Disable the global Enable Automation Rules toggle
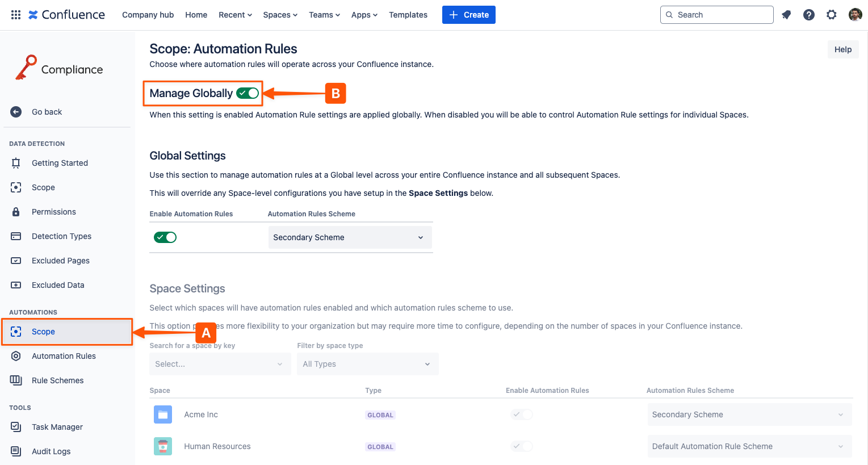This screenshot has height=465, width=868. pos(165,237)
